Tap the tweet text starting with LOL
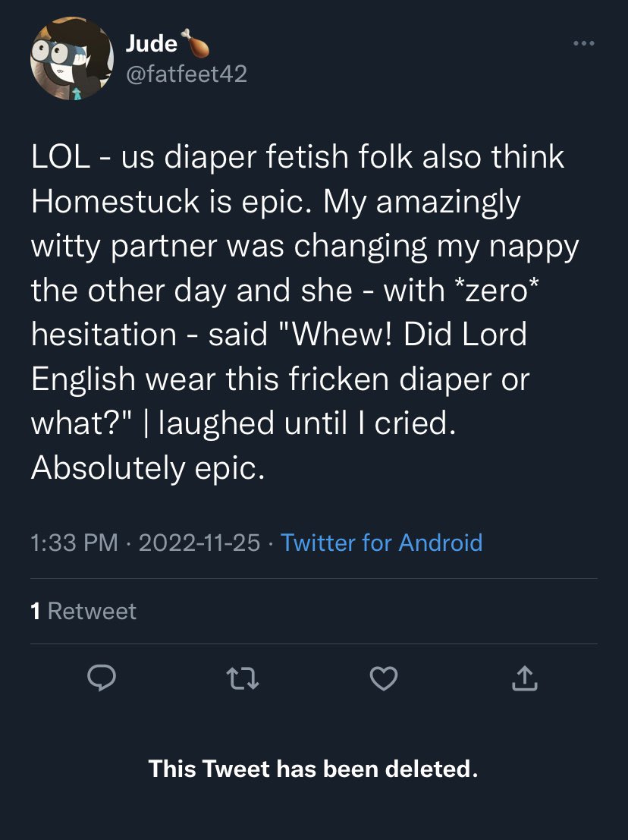Viewport: 628px width, 840px height. 296,313
